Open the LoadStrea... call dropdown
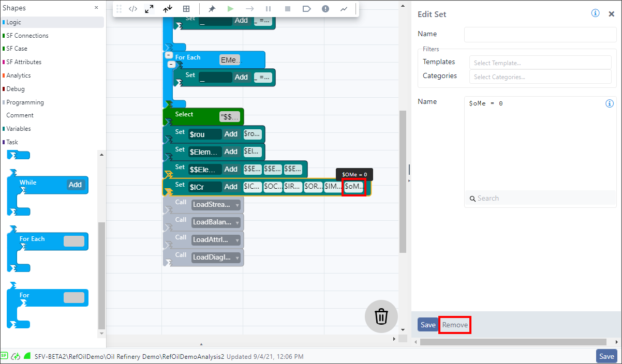Image resolution: width=622 pixels, height=364 pixels. click(x=216, y=205)
